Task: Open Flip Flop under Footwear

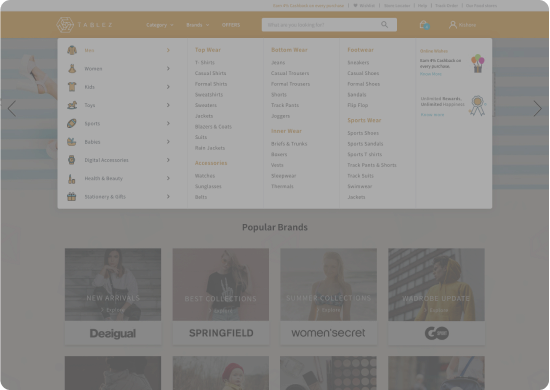Action: (x=358, y=105)
